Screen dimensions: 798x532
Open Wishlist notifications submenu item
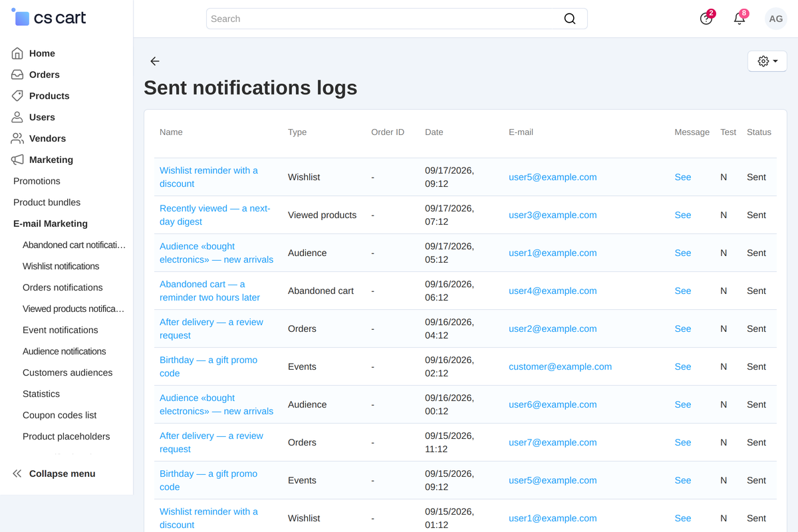[x=61, y=266]
